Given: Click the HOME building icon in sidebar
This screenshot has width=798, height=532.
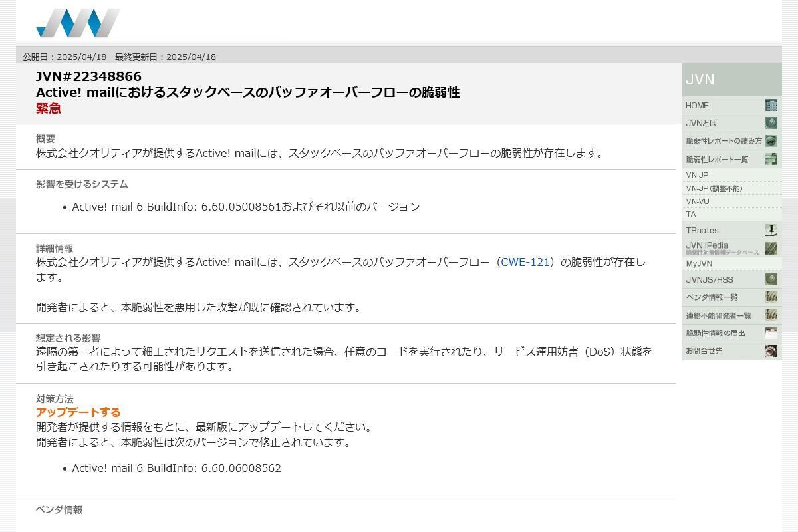Looking at the screenshot, I should pyautogui.click(x=771, y=105).
